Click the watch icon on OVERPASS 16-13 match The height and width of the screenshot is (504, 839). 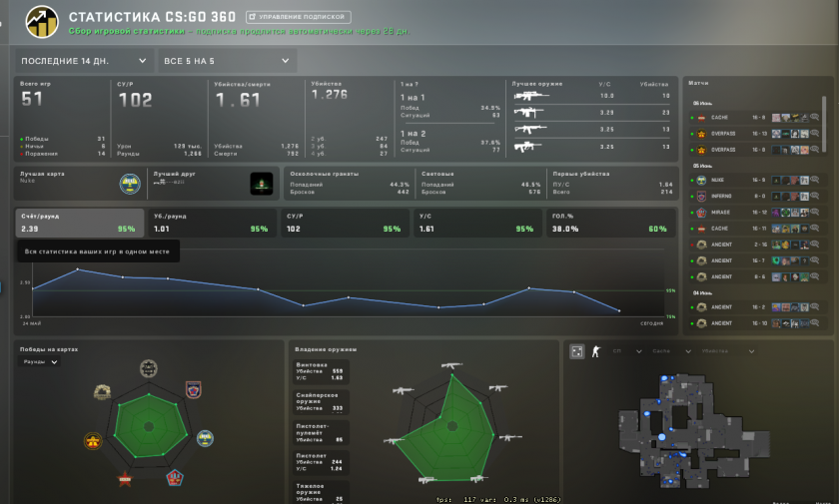(814, 133)
